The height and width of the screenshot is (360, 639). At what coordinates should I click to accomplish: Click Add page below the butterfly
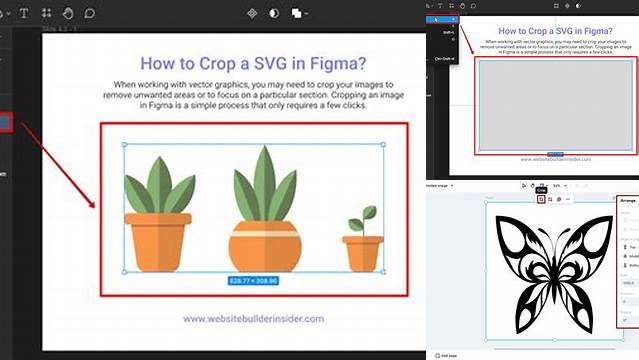[447, 356]
